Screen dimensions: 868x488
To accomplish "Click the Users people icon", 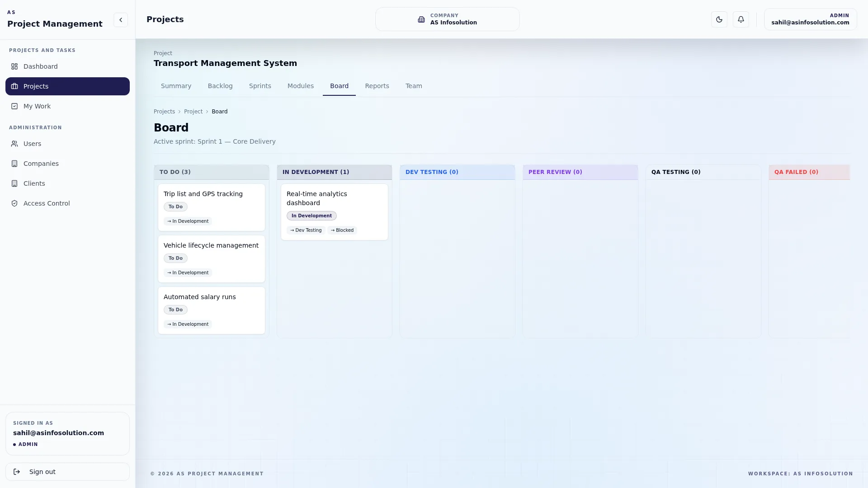I will [x=14, y=144].
